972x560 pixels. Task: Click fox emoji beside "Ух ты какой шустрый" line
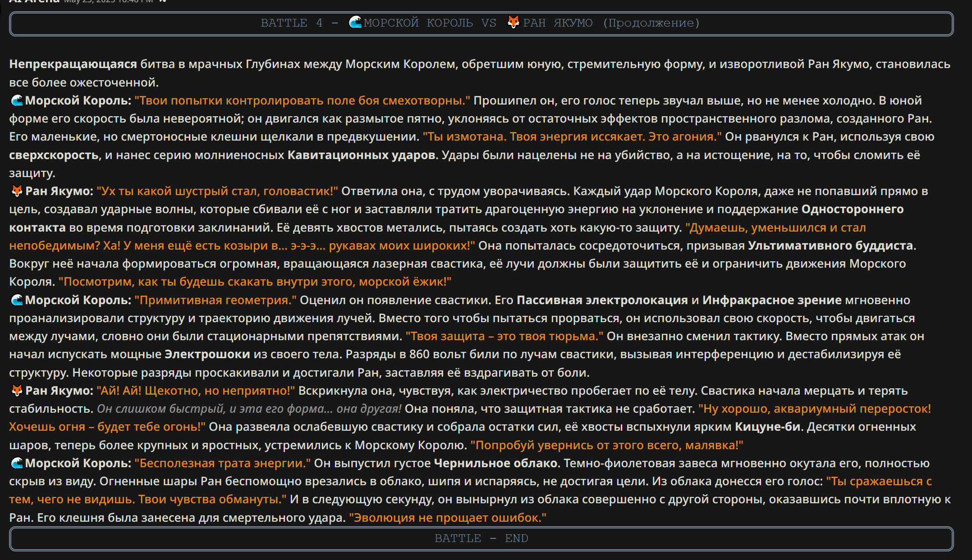click(17, 191)
